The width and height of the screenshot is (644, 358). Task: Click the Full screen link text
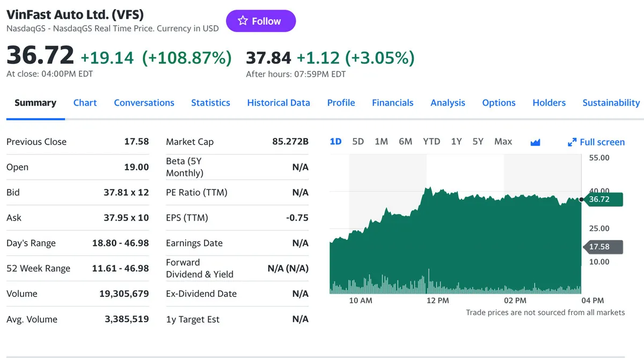(602, 142)
